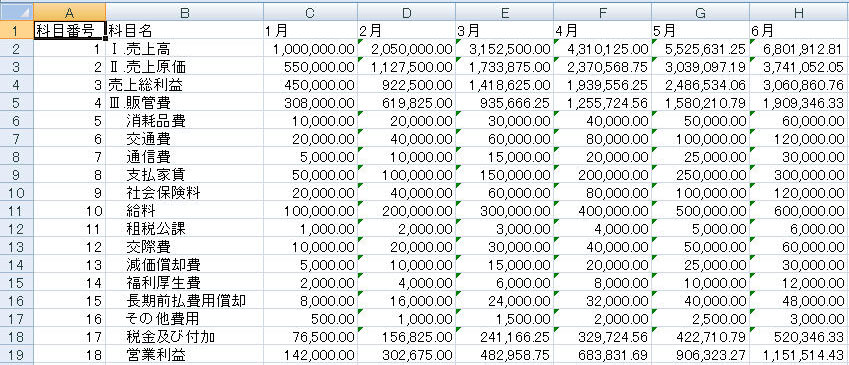
Task: Select the その他費用 cell
Action: [x=185, y=319]
